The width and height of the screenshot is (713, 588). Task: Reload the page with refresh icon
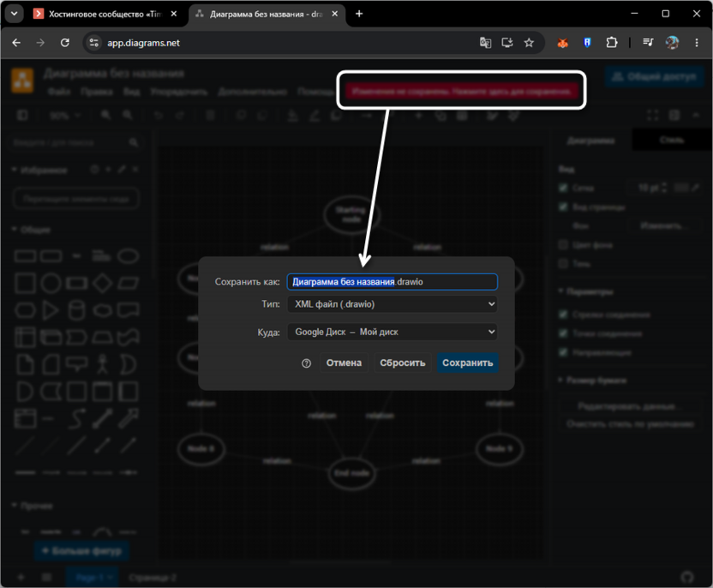(x=65, y=43)
